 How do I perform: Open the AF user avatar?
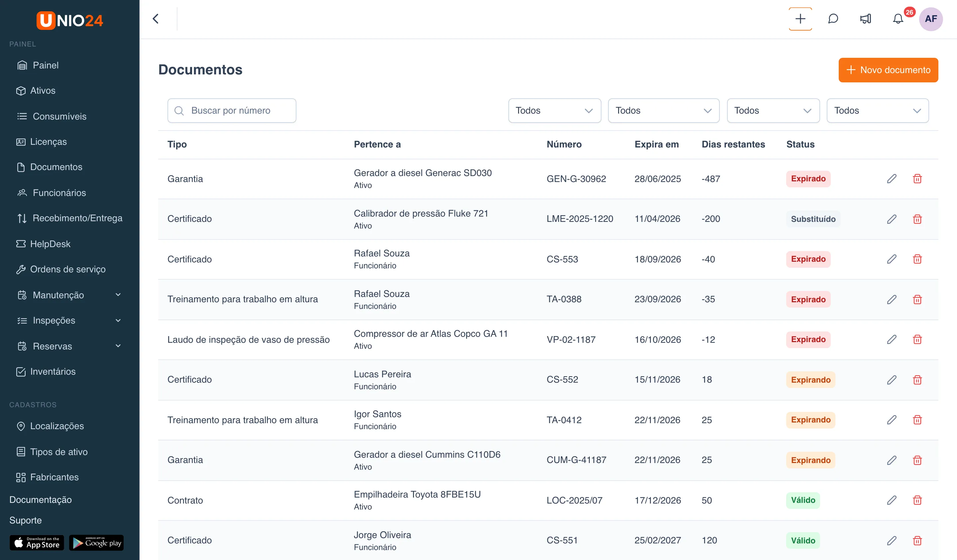point(931,19)
